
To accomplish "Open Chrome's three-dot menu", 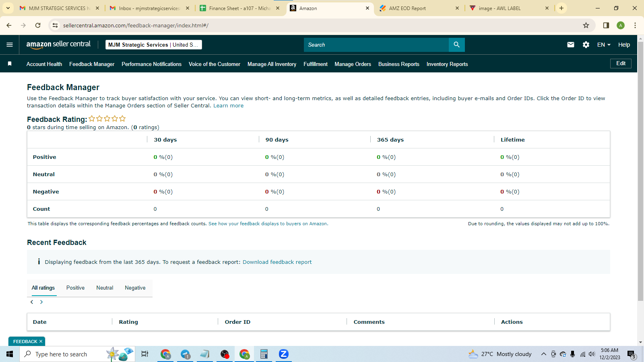I will 635,25.
